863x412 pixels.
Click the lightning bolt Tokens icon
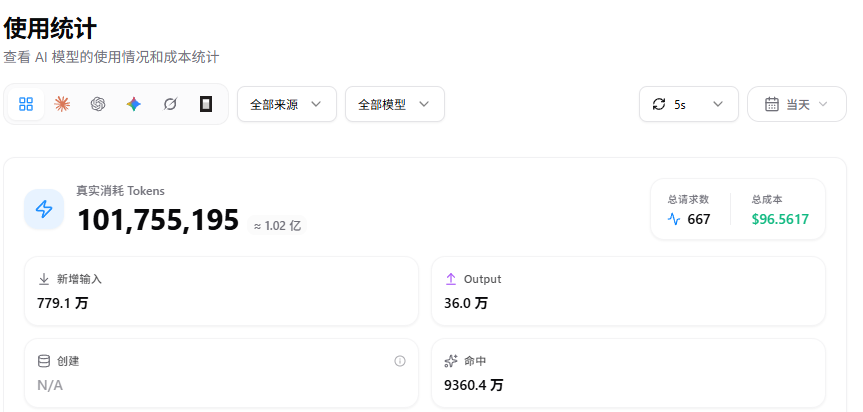pos(44,209)
